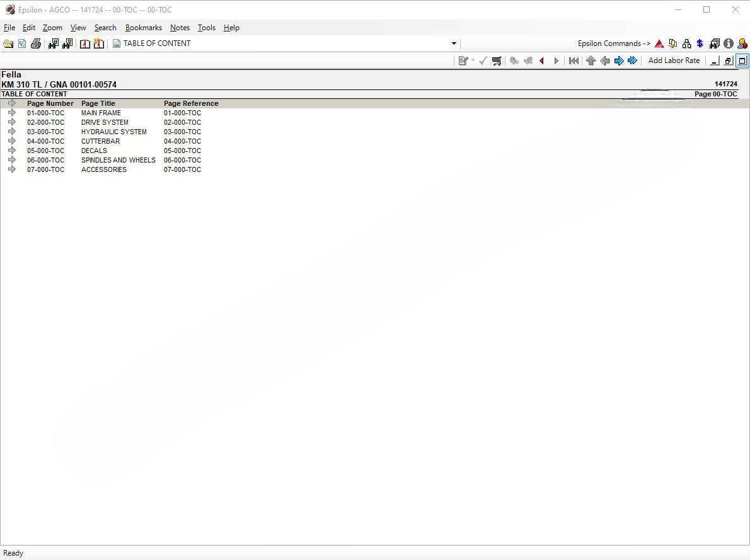The width and height of the screenshot is (750, 560).
Task: Click the red left triangle icon
Action: point(542,60)
